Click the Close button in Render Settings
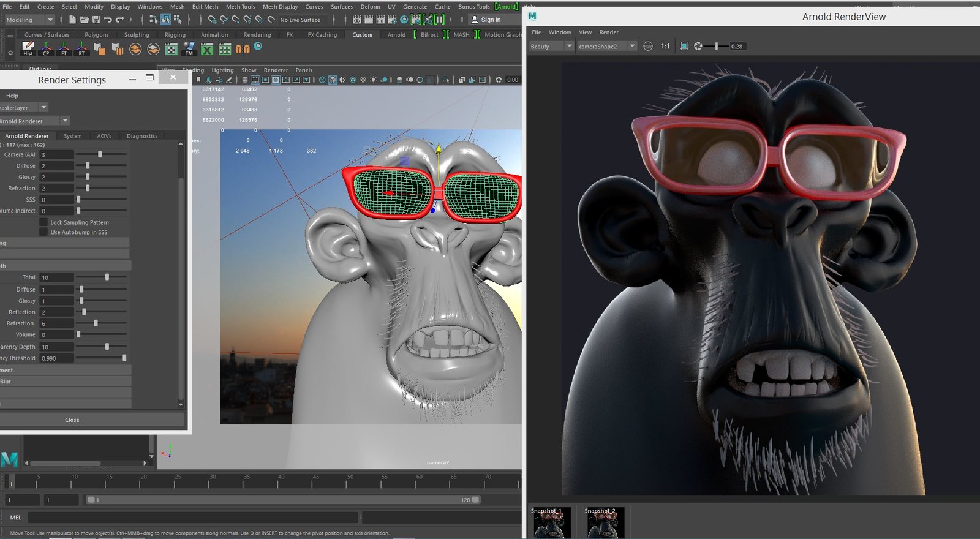Viewport: 980px width, 539px height. coord(92,420)
